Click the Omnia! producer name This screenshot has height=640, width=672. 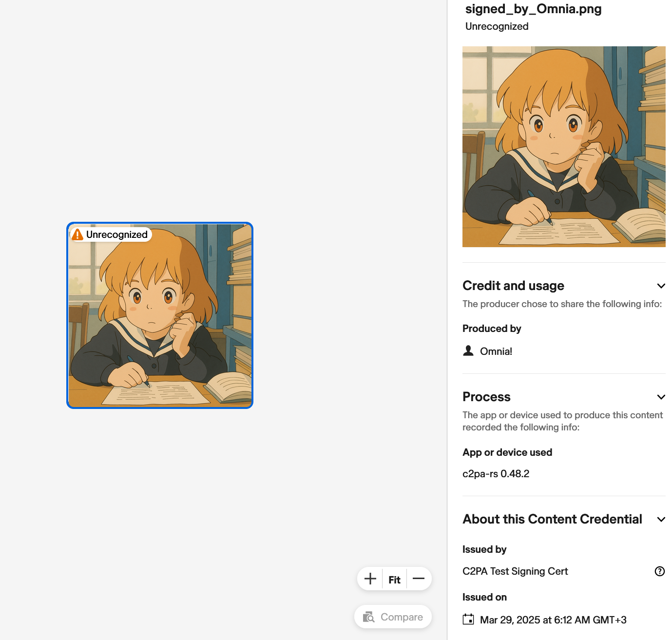(496, 351)
